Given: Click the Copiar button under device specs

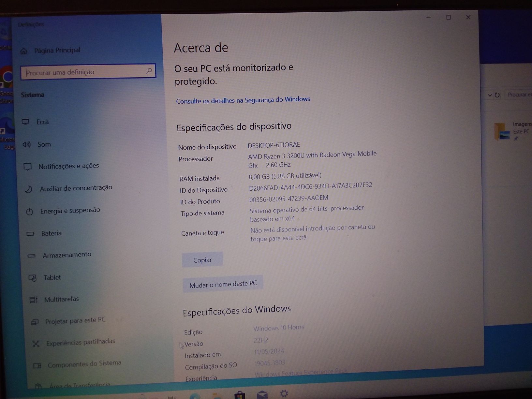Looking at the screenshot, I should coord(202,260).
